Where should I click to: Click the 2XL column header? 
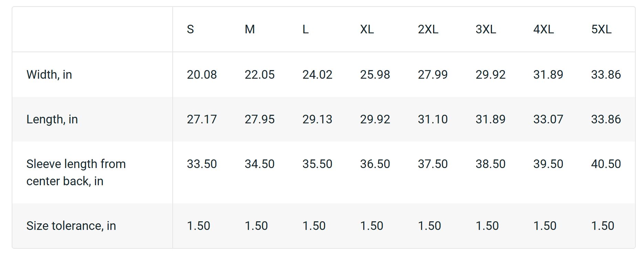(x=428, y=30)
